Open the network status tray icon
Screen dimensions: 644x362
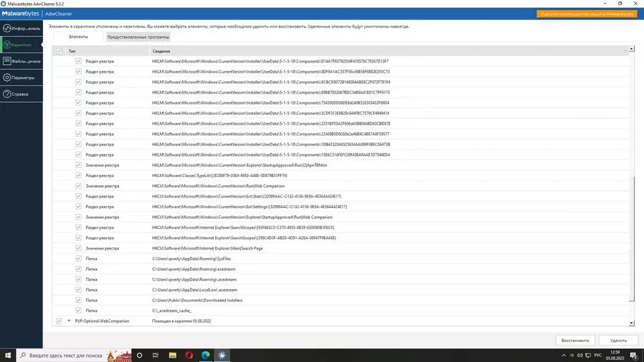coord(588,355)
